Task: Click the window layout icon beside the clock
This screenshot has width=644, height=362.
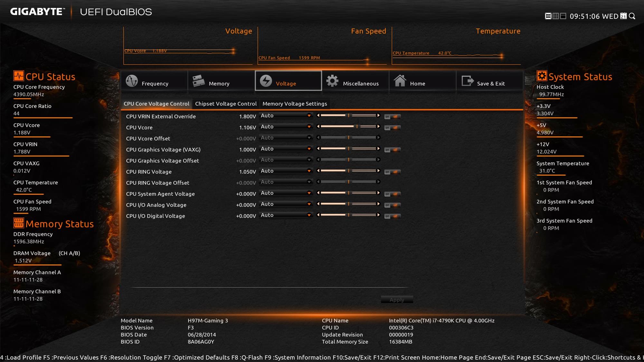Action: click(563, 16)
